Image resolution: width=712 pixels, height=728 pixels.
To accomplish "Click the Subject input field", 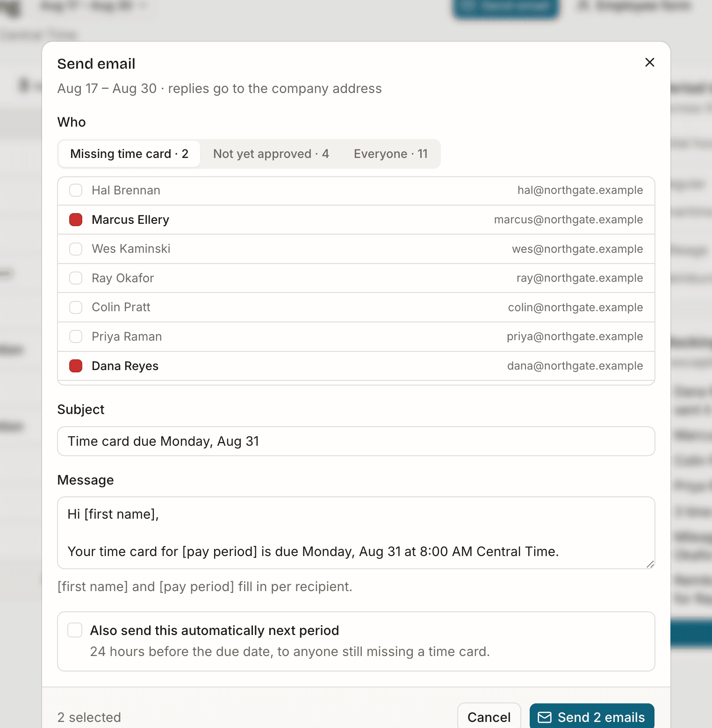I will (356, 441).
